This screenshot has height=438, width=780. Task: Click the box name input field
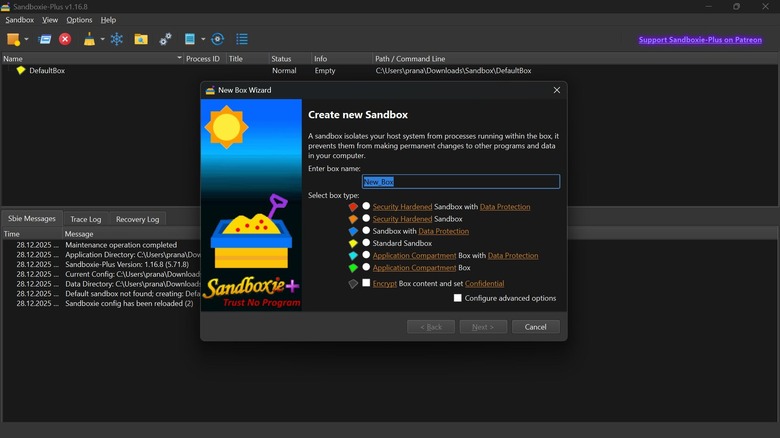click(x=461, y=182)
